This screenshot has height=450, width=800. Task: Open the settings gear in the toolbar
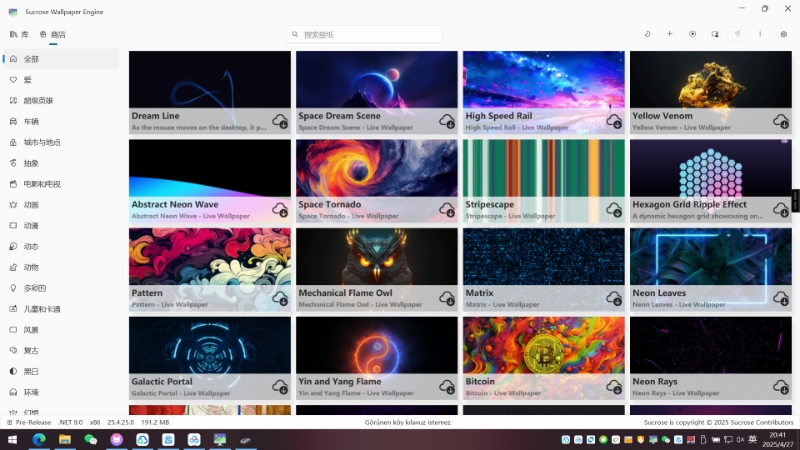[x=784, y=34]
